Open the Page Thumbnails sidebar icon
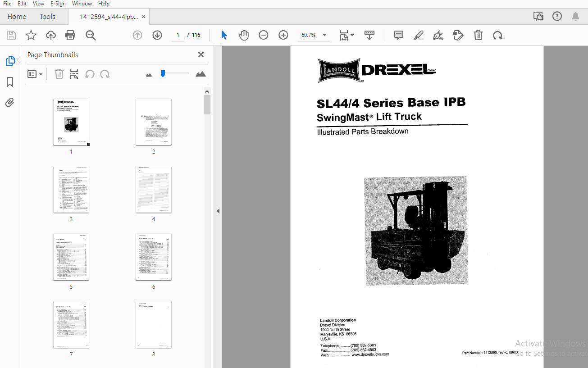This screenshot has width=588, height=368. click(x=10, y=61)
